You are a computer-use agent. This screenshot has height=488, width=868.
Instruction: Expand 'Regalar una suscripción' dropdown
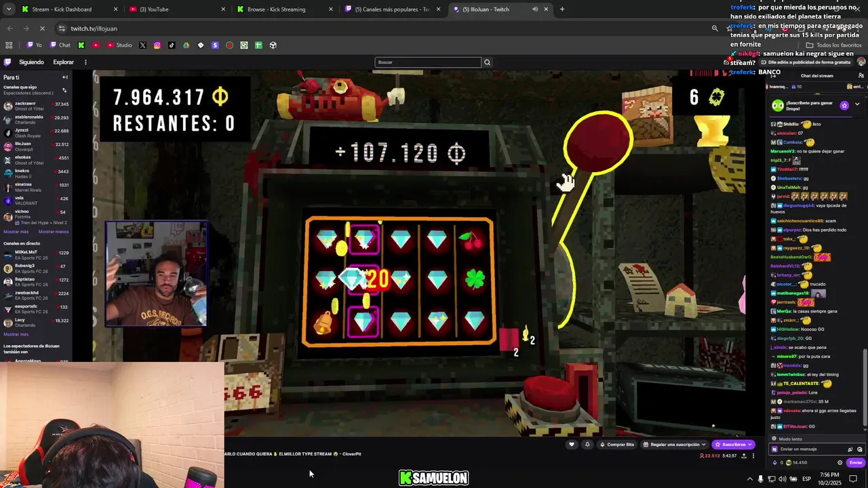click(x=703, y=445)
